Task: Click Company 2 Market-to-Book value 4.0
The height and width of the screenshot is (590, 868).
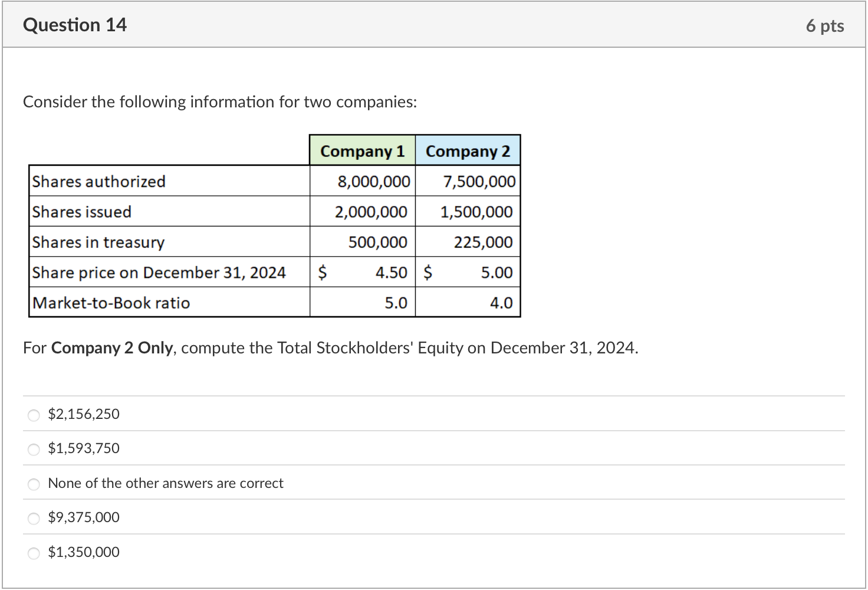Action: [x=501, y=303]
